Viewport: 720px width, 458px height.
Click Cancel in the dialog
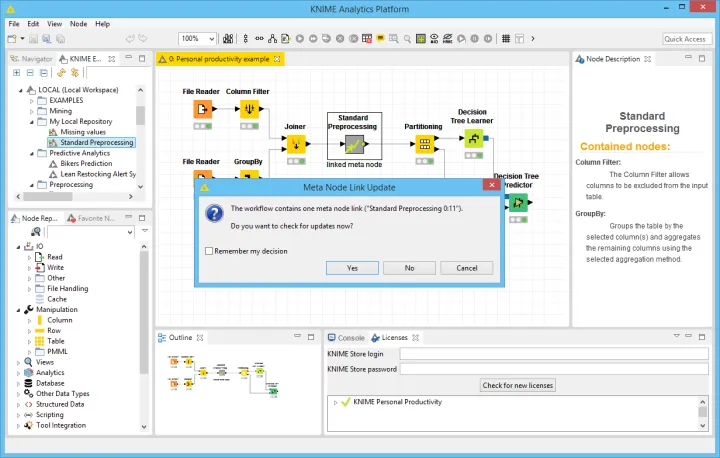[x=467, y=268]
